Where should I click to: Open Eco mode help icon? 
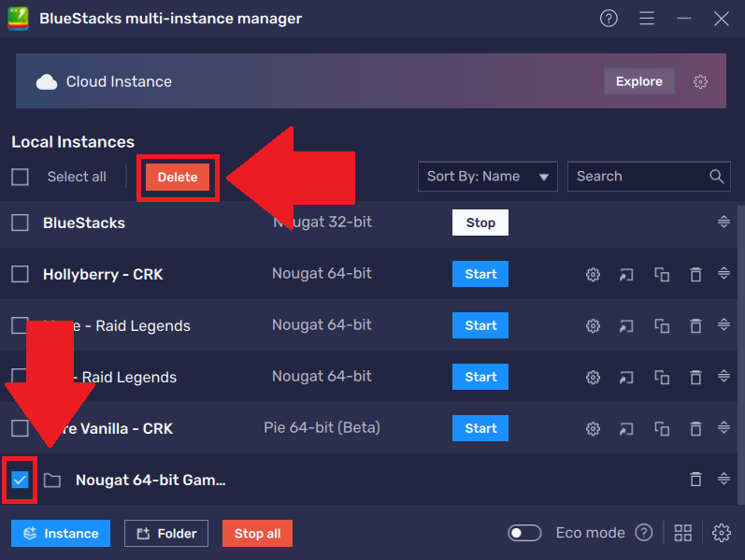[x=644, y=533]
